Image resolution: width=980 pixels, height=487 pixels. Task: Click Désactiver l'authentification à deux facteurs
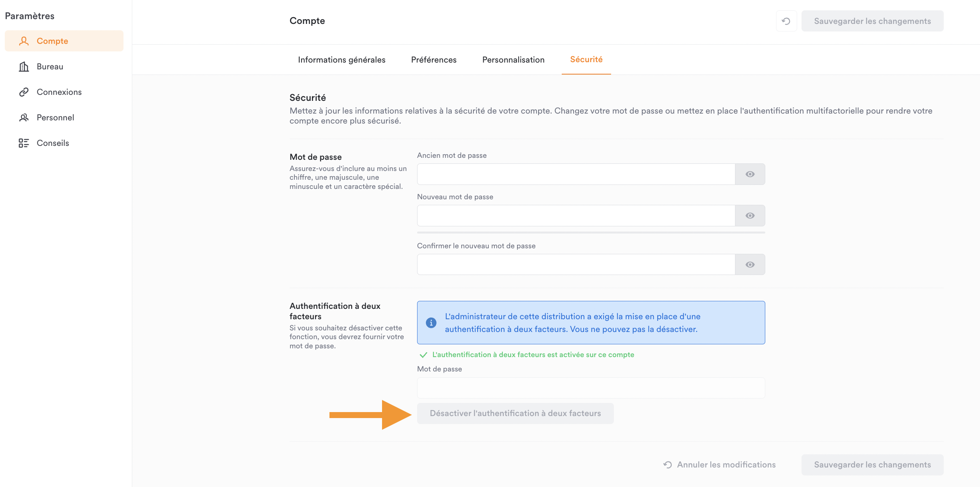point(515,413)
